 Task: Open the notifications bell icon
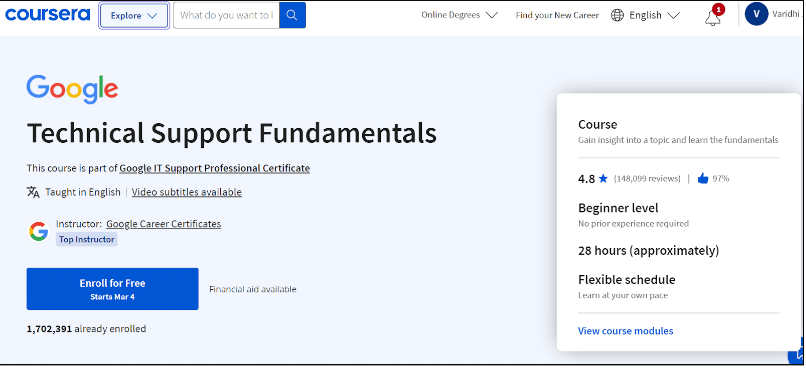point(713,17)
